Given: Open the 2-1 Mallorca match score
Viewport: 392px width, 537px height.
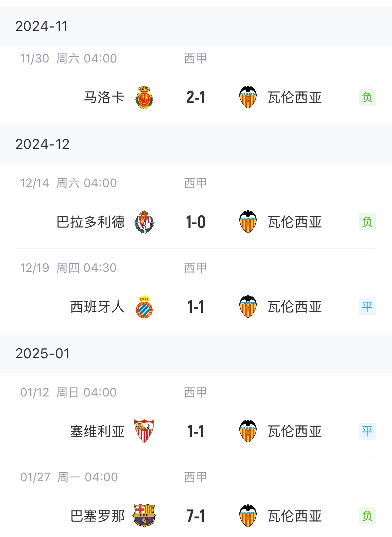Looking at the screenshot, I should tap(196, 98).
